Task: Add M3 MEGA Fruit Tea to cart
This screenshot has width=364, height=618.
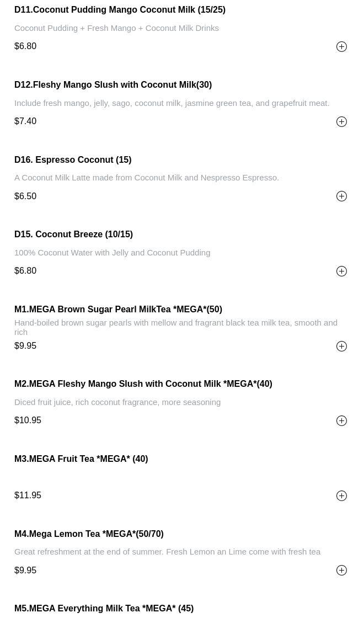Action: [x=341, y=496]
